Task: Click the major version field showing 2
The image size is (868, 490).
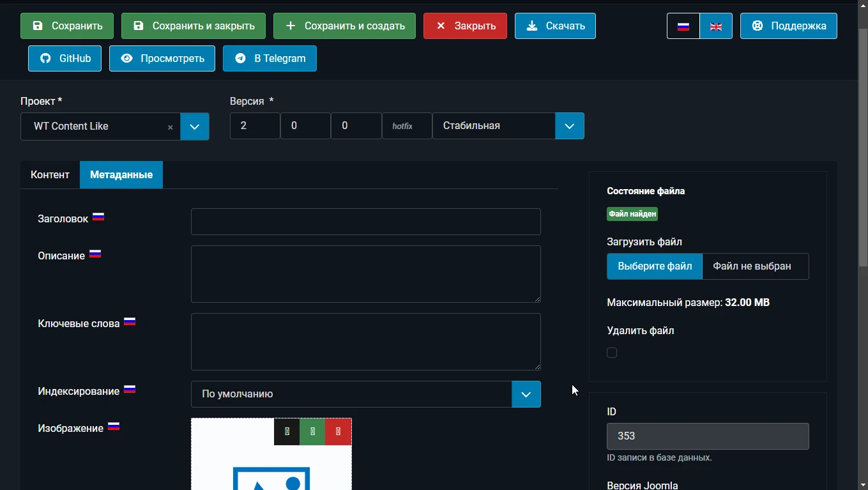Action: [x=255, y=126]
